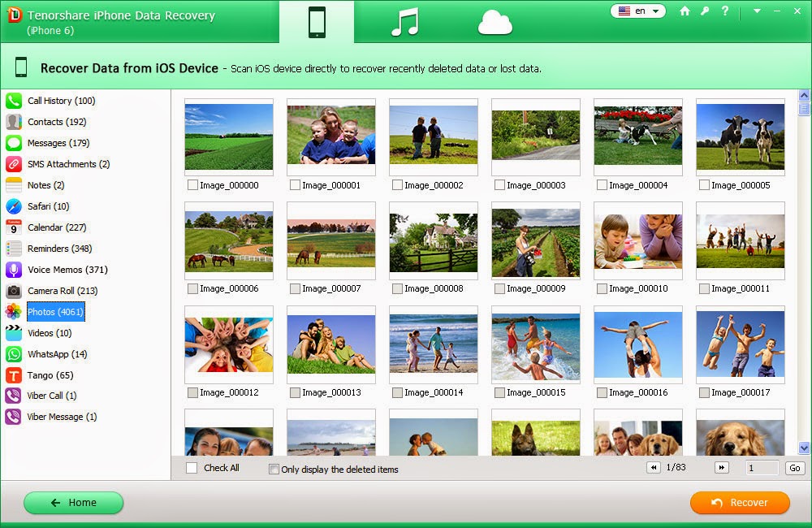This screenshot has height=528, width=812.
Task: Click the Image_000009 file name
Action: click(536, 288)
